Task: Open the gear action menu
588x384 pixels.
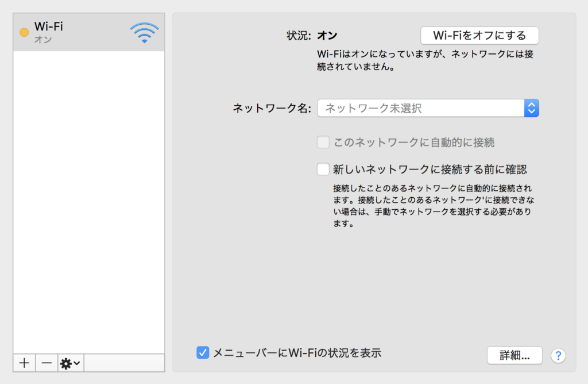Action: tap(71, 363)
